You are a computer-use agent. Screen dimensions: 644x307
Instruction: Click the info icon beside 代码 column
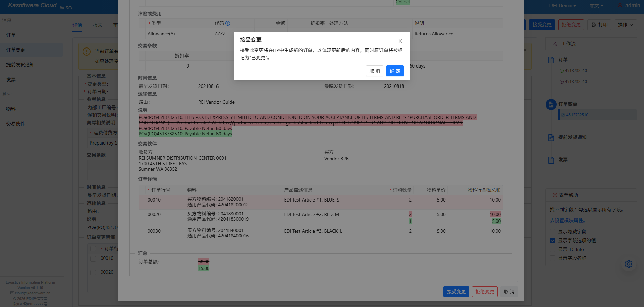click(228, 23)
